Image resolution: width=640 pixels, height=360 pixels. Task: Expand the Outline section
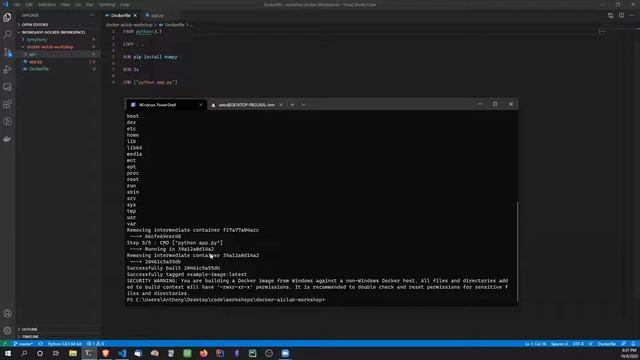[x=58, y=329]
